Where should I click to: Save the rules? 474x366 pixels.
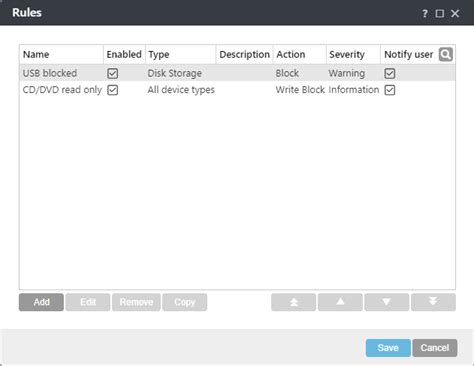[388, 348]
